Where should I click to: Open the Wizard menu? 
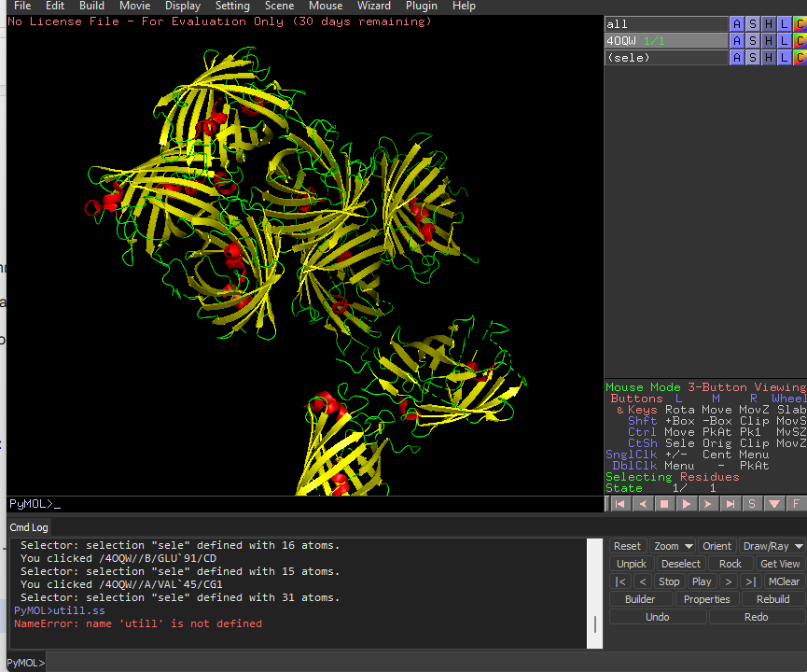373,6
